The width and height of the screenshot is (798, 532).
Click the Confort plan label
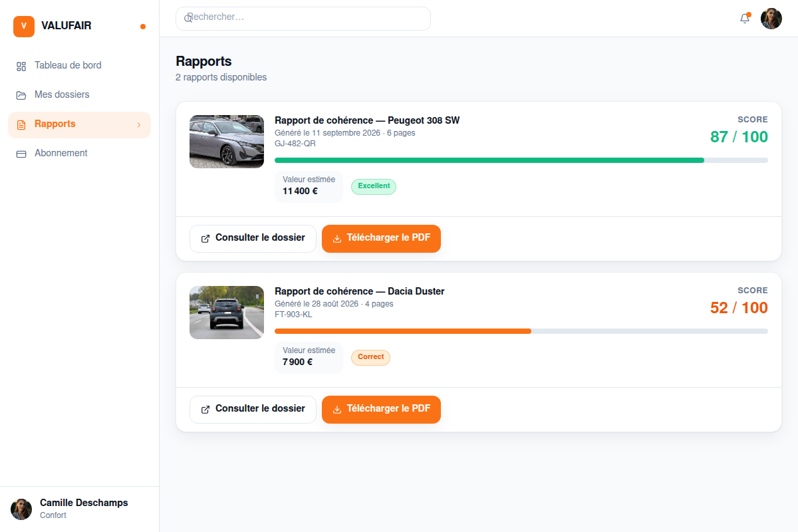point(53,515)
